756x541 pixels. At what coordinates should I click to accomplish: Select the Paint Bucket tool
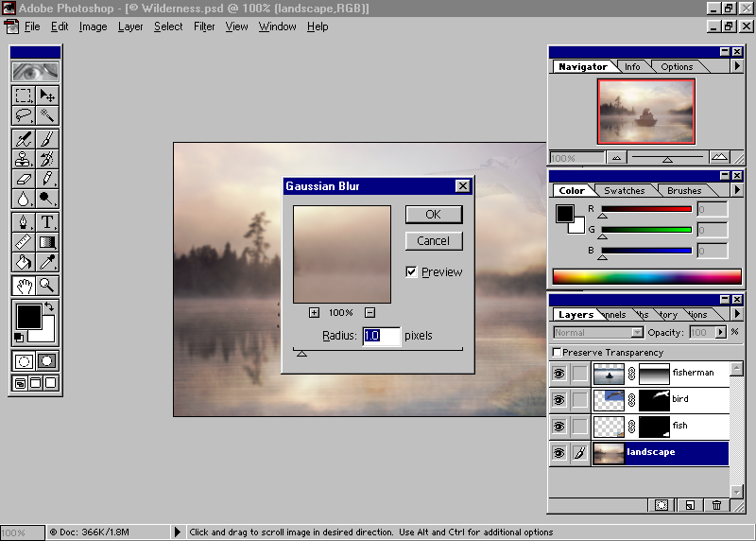click(x=23, y=262)
